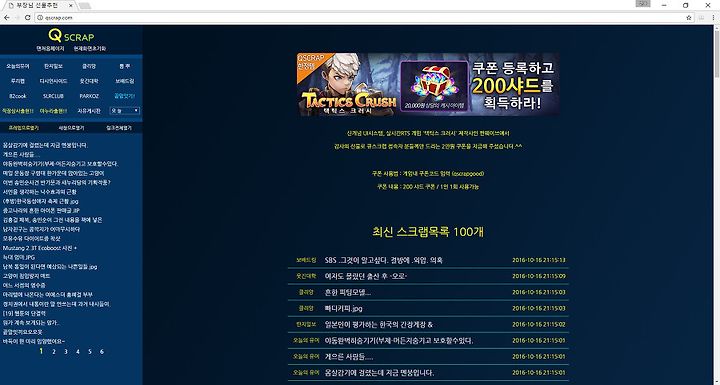Go to sidebar page 5

coord(90,352)
